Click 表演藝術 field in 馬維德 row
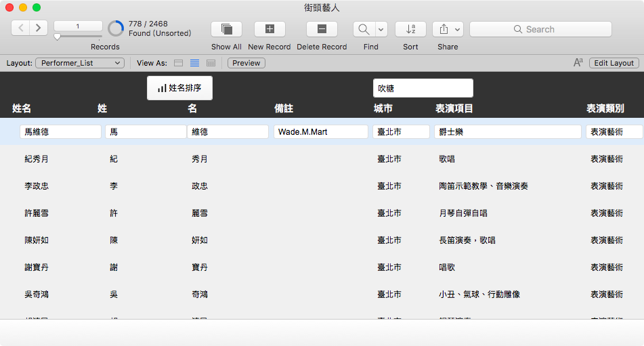 pyautogui.click(x=614, y=132)
